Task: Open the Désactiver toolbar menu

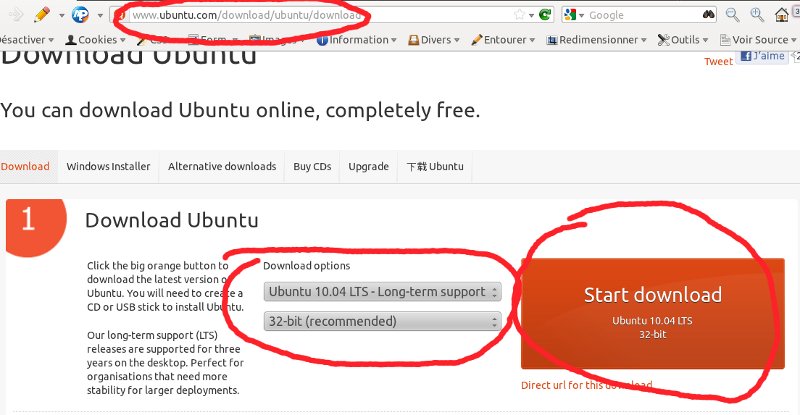Action: [27, 40]
